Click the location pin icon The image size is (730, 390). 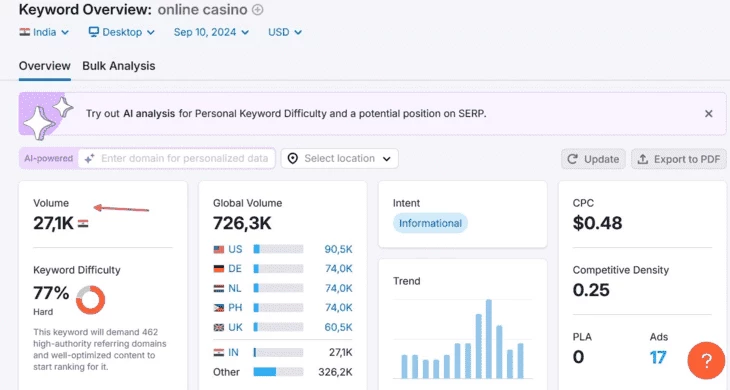pos(292,159)
